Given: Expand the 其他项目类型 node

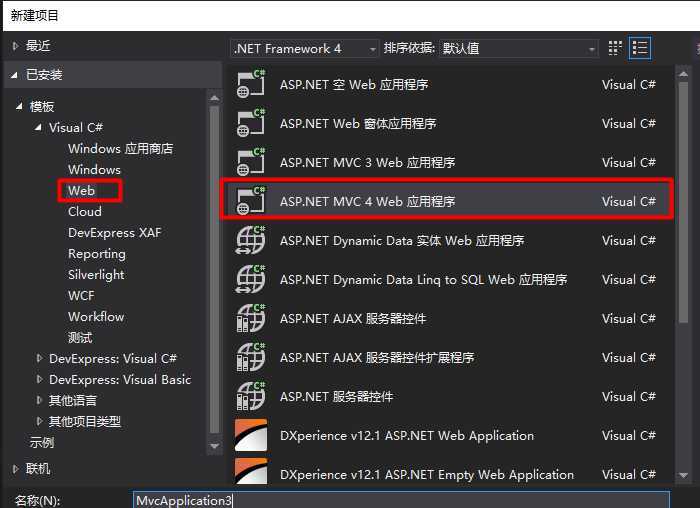Looking at the screenshot, I should click(x=39, y=421).
